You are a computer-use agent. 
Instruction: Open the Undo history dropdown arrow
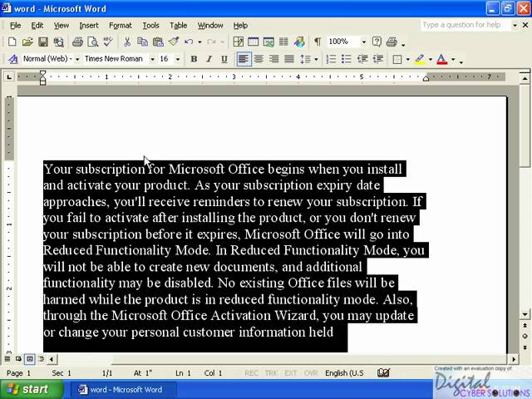pos(199,42)
